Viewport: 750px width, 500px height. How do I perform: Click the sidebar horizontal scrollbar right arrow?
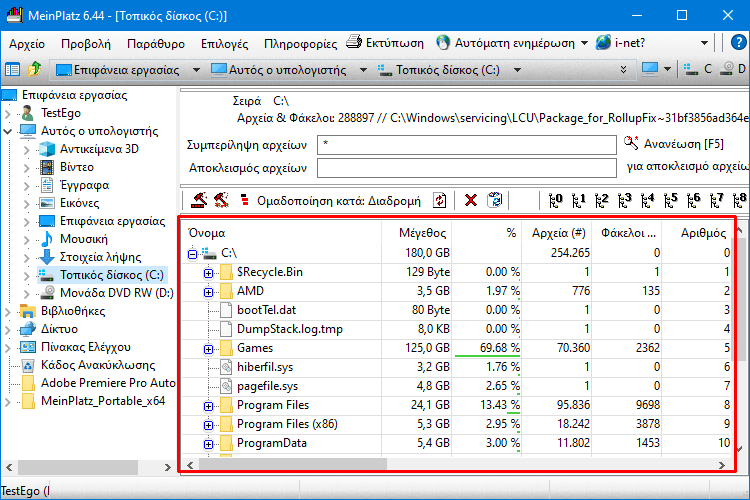[x=167, y=467]
